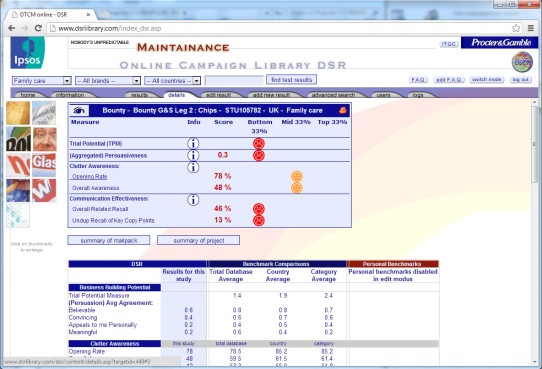Image resolution: width=542 pixels, height=369 pixels.
Task: Click the Ipsos logo
Action: tap(28, 53)
